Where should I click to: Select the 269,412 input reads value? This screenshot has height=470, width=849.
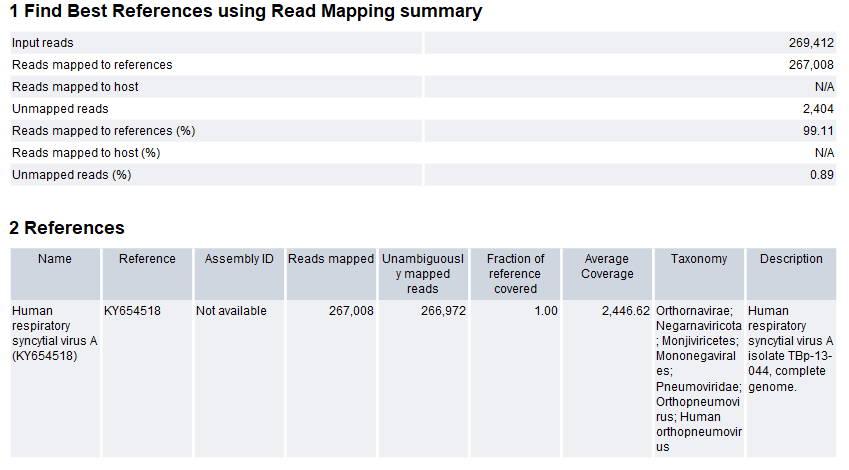coord(811,43)
